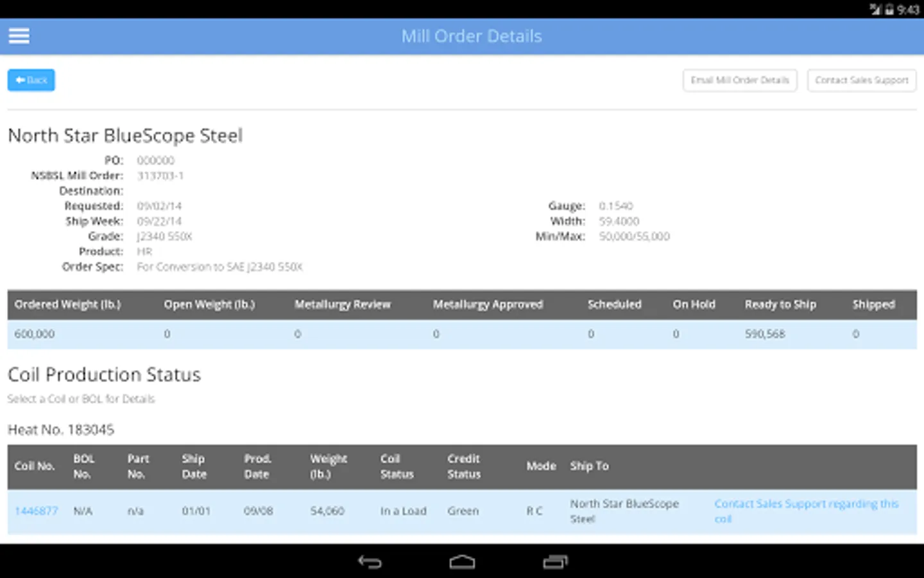Select mode value R C
Viewport: 924px width, 578px height.
tap(535, 511)
